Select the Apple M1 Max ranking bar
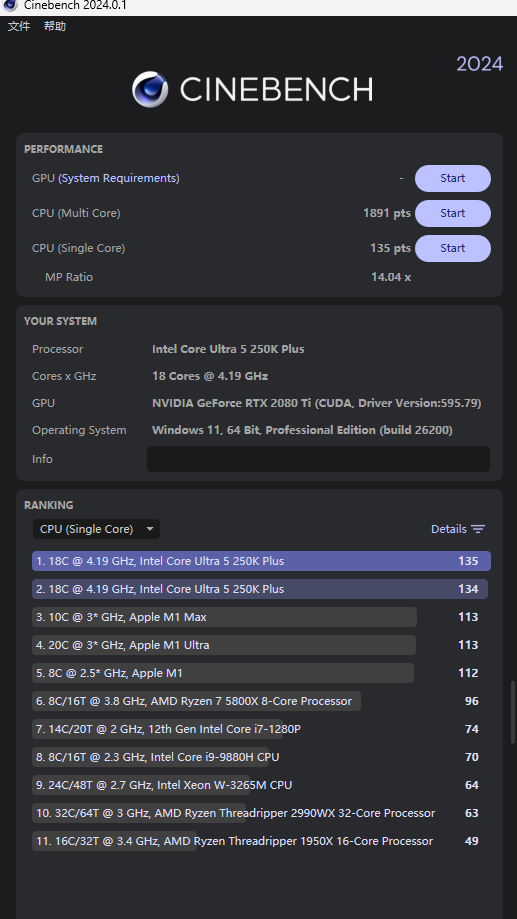Viewport: 517px width, 919px height. [225, 617]
